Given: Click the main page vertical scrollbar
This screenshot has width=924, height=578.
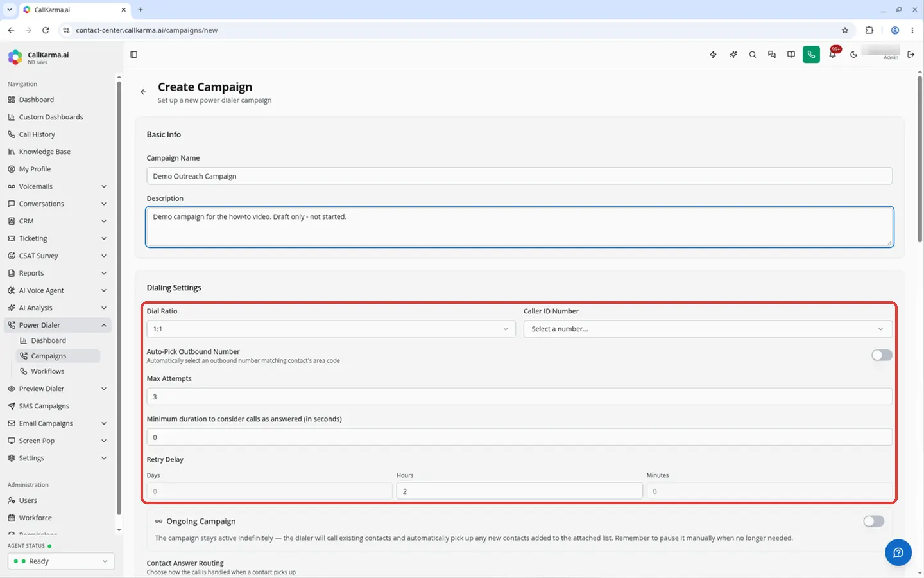Looking at the screenshot, I should pyautogui.click(x=920, y=159).
